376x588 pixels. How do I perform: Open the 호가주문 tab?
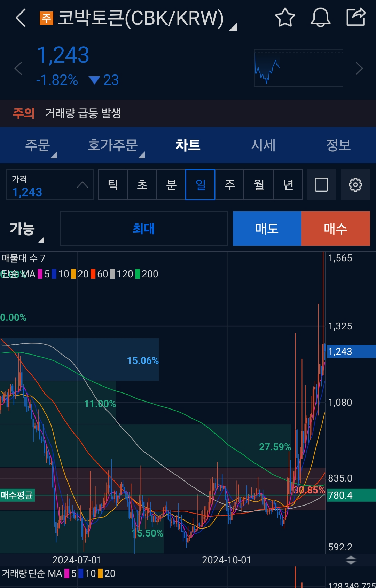click(x=113, y=145)
